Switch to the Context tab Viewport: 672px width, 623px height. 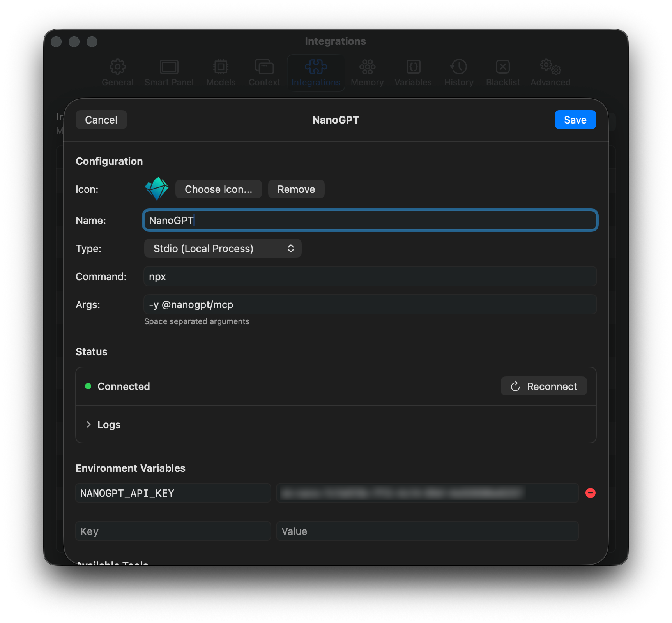tap(264, 73)
